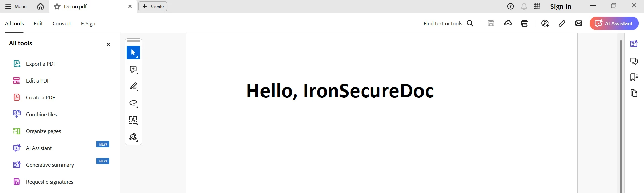This screenshot has width=644, height=193.
Task: Open the fill and sign tool
Action: pyautogui.click(x=133, y=137)
